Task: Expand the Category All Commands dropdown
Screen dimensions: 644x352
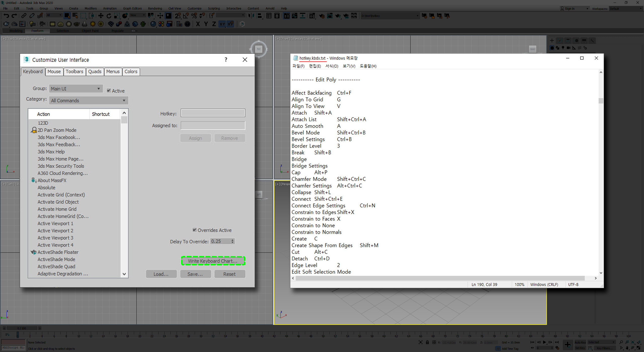Action: 88,100
